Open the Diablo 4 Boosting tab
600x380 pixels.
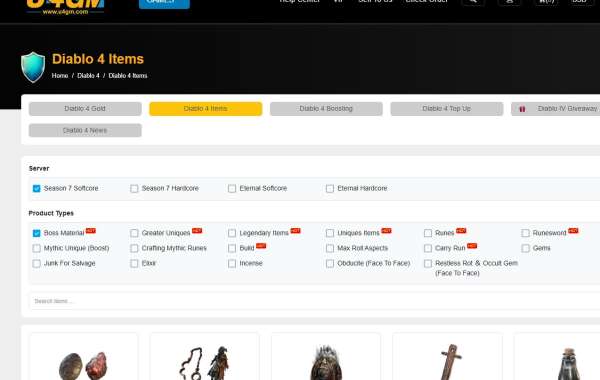point(326,109)
